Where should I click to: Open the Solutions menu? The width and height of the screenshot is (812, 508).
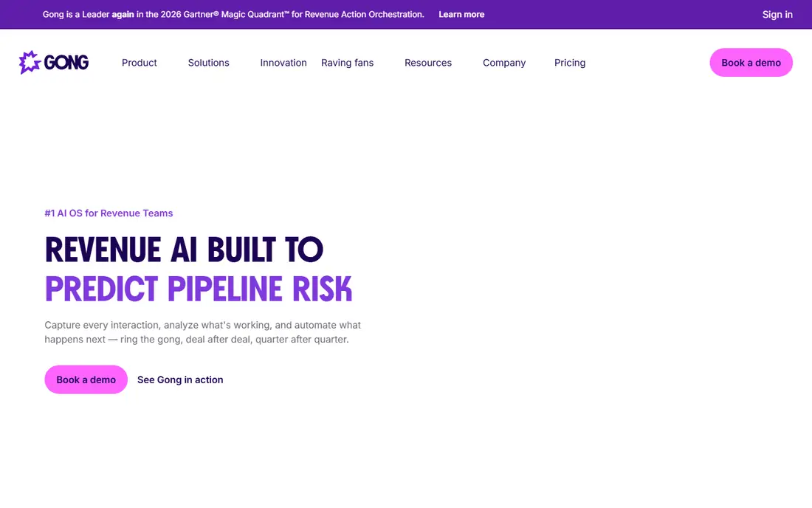pos(209,63)
